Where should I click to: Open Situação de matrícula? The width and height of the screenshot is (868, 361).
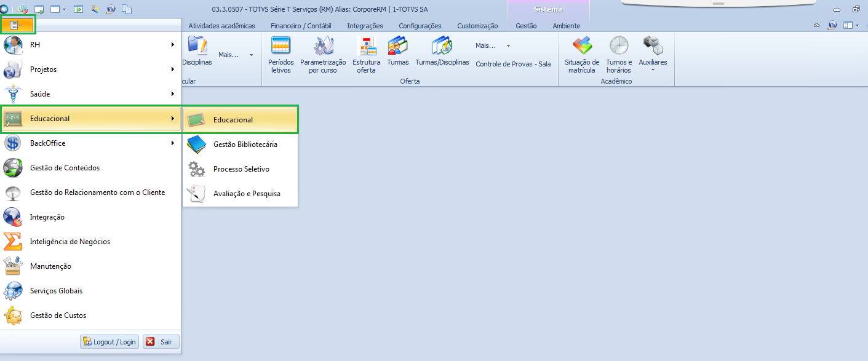582,55
